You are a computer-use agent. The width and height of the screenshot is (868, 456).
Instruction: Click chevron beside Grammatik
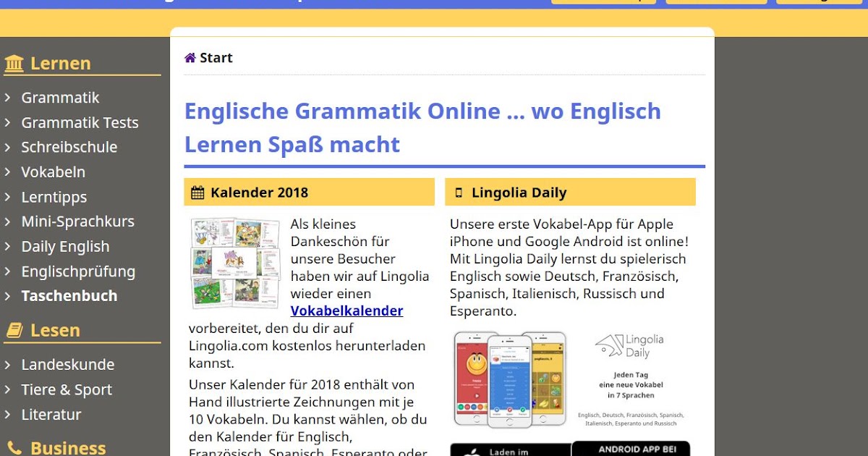tap(7, 98)
